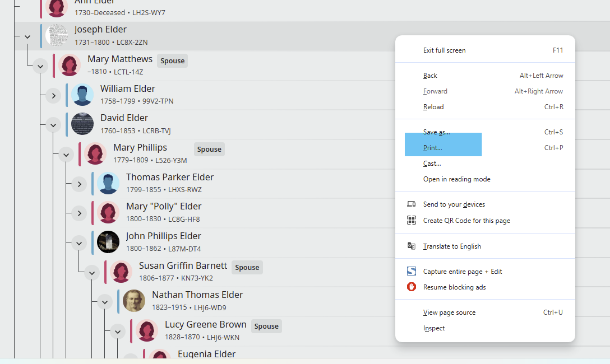610x364 pixels.
Task: Click the Translate icon in context menu
Action: (411, 246)
